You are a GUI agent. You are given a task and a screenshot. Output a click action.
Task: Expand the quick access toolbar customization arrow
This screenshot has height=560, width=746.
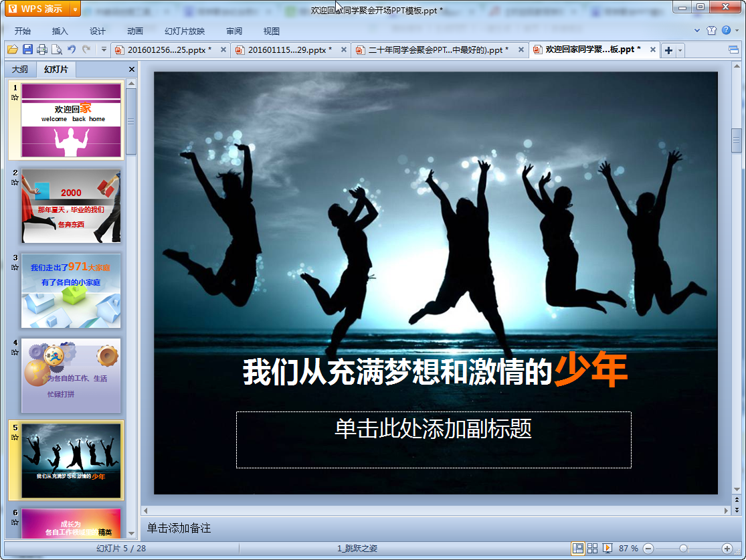pos(104,50)
